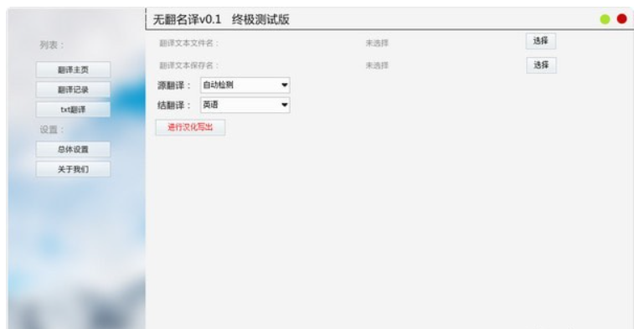Click 选择 for 翻译文本文件名
Viewport: 644px width, 329px height.
[x=541, y=41]
